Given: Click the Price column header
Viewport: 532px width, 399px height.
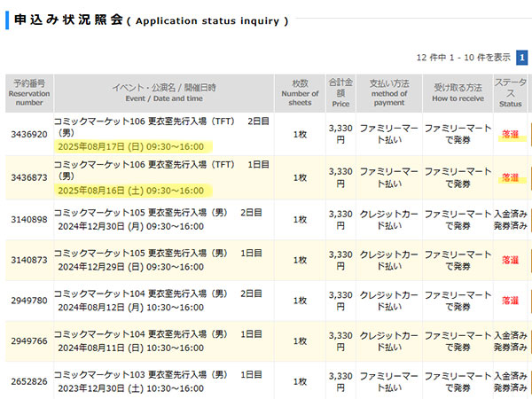Looking at the screenshot, I should pos(340,93).
